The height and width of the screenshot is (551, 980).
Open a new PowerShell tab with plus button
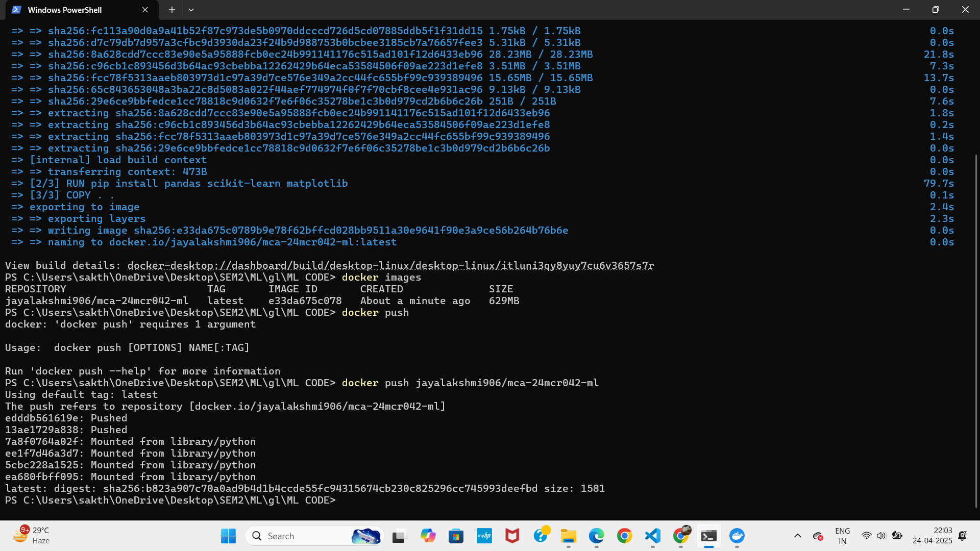pyautogui.click(x=172, y=10)
